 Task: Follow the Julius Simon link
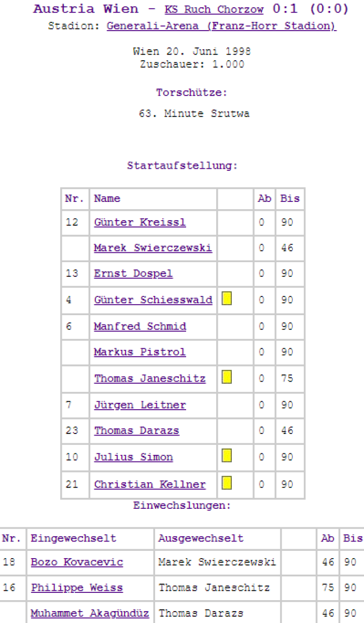[133, 457]
